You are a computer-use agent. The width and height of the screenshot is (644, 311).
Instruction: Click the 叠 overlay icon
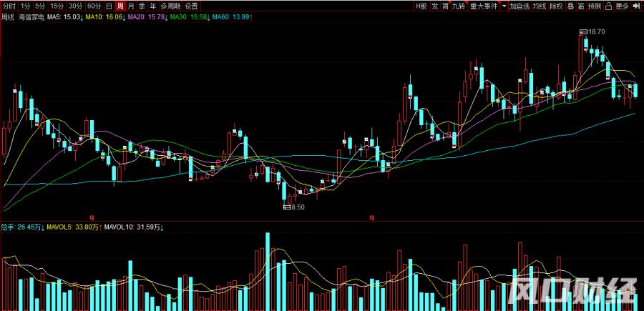[570, 6]
